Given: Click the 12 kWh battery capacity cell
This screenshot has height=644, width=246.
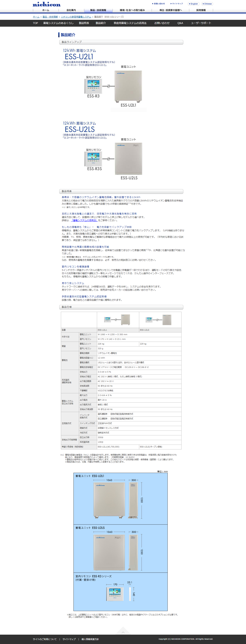Looking at the screenshot, I should [x=139, y=358].
